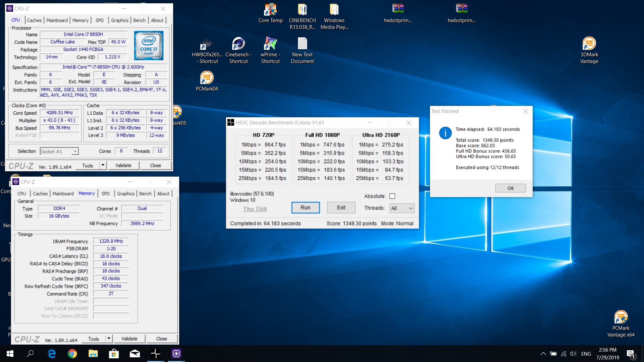Click Tools button in Memory CPU-Z window
This screenshot has width=644, height=362.
coord(94,339)
